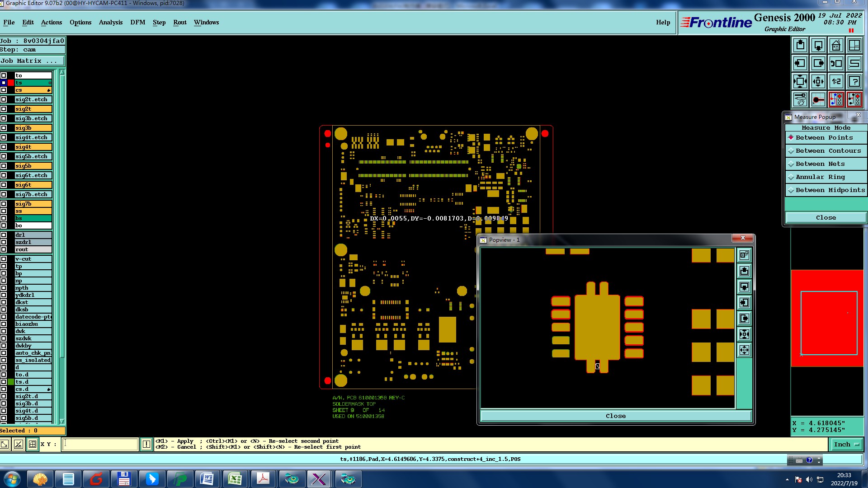Click the pan up icon
This screenshot has height=488, width=868.
(x=800, y=45)
